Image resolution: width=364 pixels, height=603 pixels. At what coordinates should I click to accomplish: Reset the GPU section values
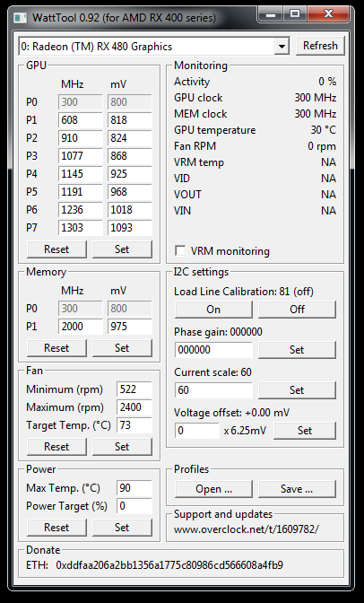56,249
